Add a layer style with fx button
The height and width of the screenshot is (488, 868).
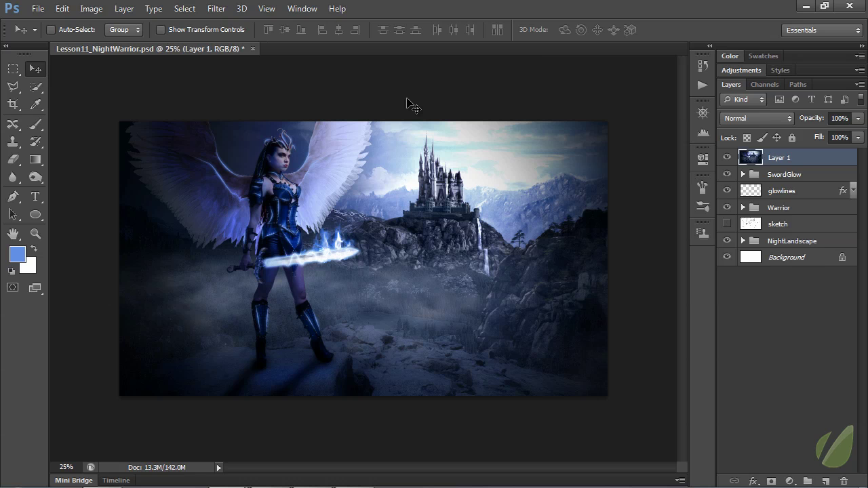click(x=753, y=481)
